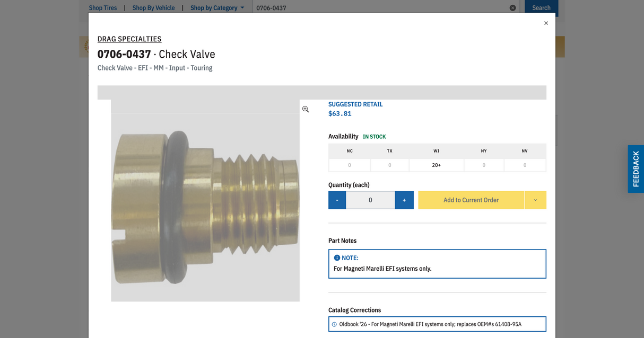Click the Oldbook '26 catalog correction text
644x338 pixels.
pyautogui.click(x=430, y=324)
